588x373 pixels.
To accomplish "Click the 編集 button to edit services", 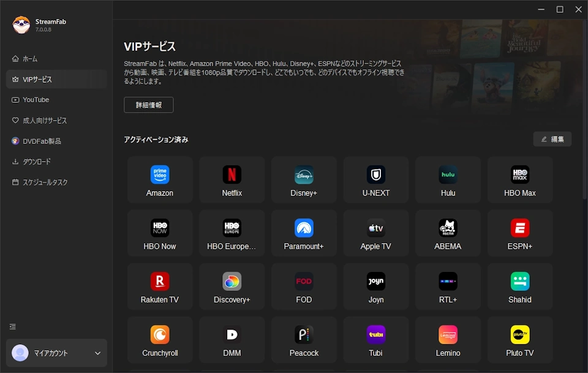I will tap(552, 139).
